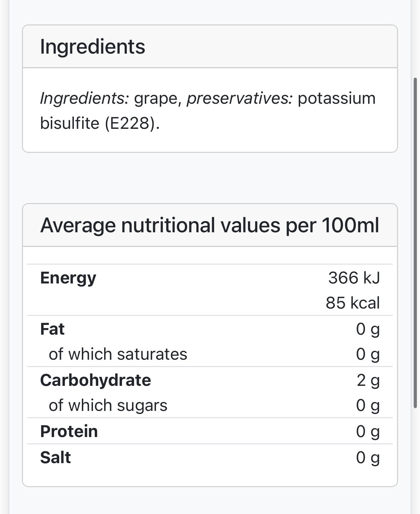Image resolution: width=420 pixels, height=514 pixels.
Task: Click the 366 kJ energy value
Action: click(354, 278)
